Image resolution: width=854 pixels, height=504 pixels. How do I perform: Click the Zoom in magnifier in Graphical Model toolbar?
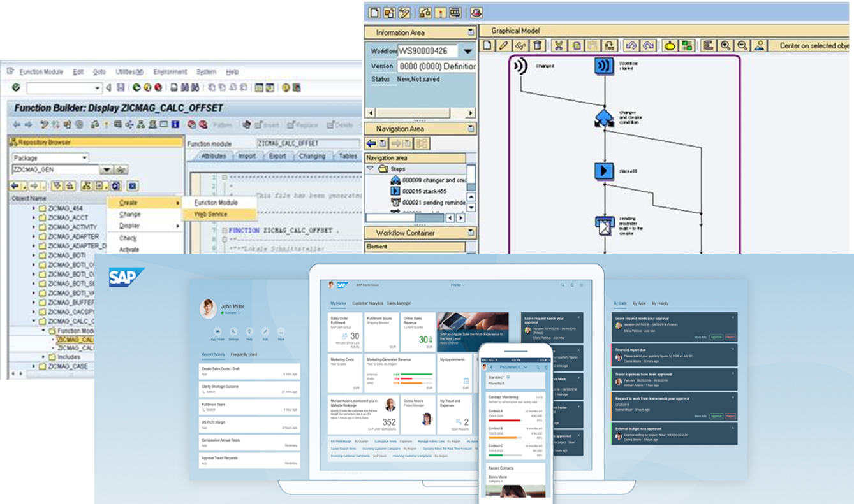726,45
